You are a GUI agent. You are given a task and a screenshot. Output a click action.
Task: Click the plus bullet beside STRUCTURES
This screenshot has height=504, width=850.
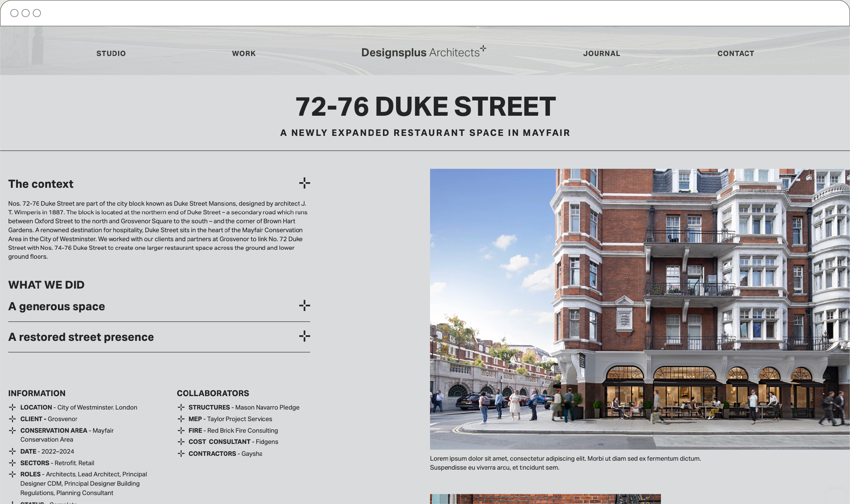181,407
